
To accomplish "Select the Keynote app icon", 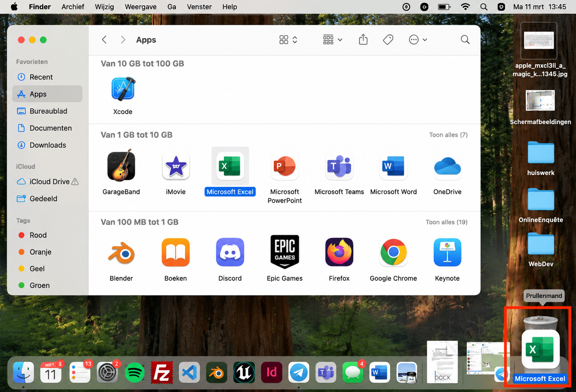I will click(x=448, y=253).
